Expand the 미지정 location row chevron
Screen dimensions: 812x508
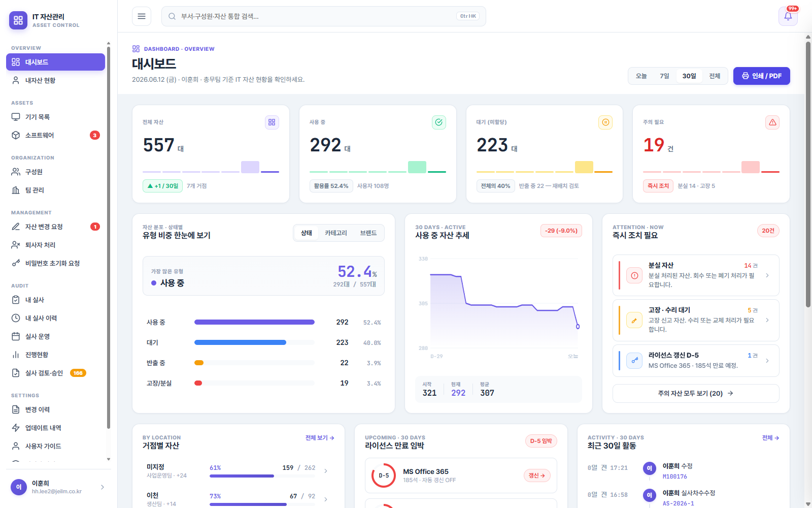click(x=326, y=471)
